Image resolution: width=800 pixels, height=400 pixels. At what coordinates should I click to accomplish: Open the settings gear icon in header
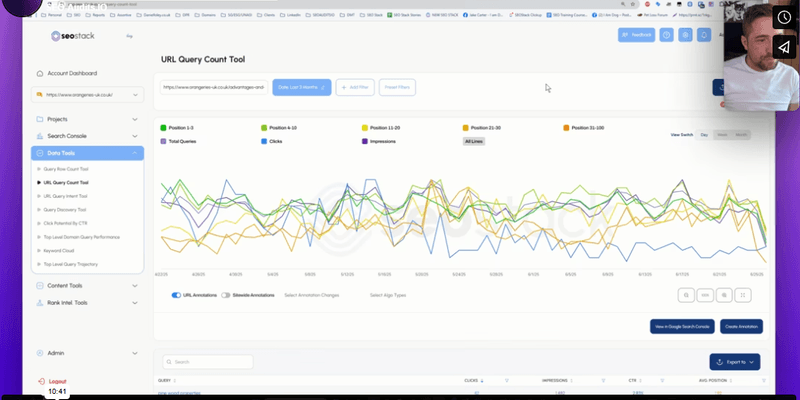[x=685, y=35]
